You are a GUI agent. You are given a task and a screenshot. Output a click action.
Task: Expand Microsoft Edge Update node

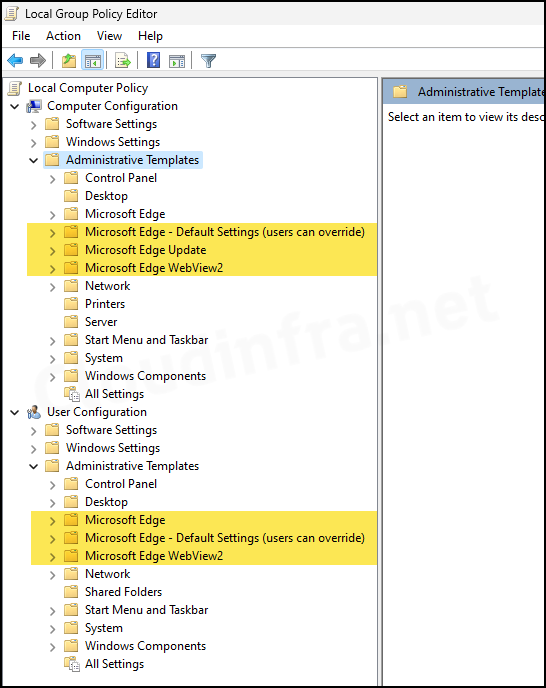53,251
